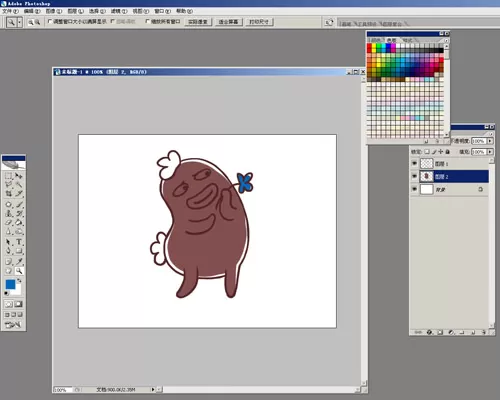Select the Rectangular Marquee tool
500x400 pixels.
pos(8,176)
